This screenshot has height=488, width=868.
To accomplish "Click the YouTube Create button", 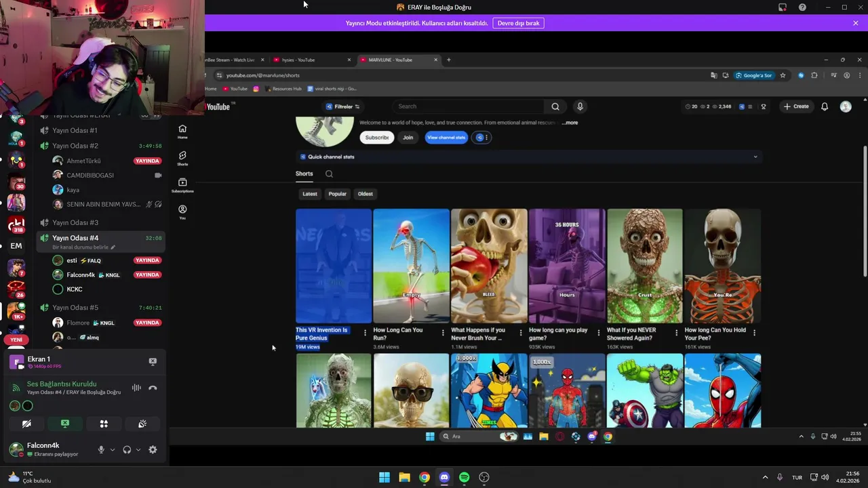I will pyautogui.click(x=796, y=106).
